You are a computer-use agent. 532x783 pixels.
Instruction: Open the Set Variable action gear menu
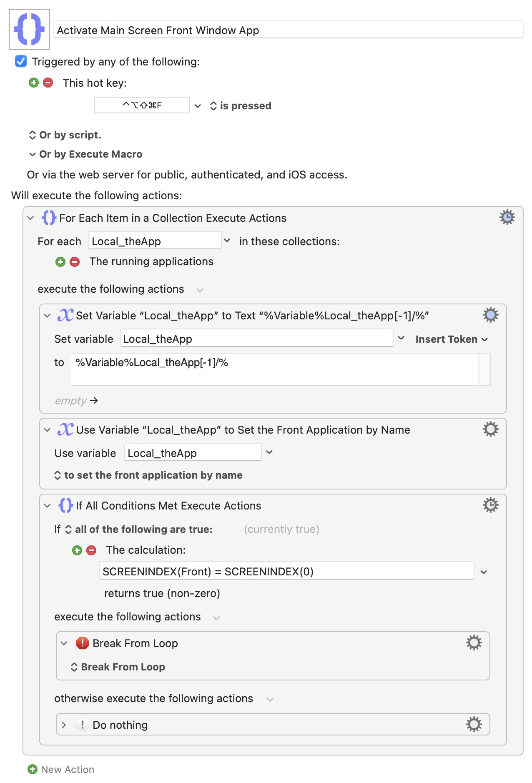tap(490, 315)
